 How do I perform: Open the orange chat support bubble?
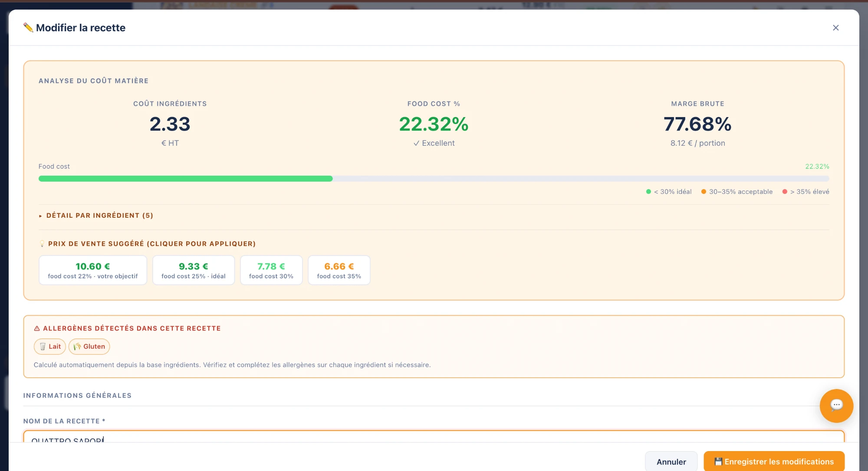[836, 406]
